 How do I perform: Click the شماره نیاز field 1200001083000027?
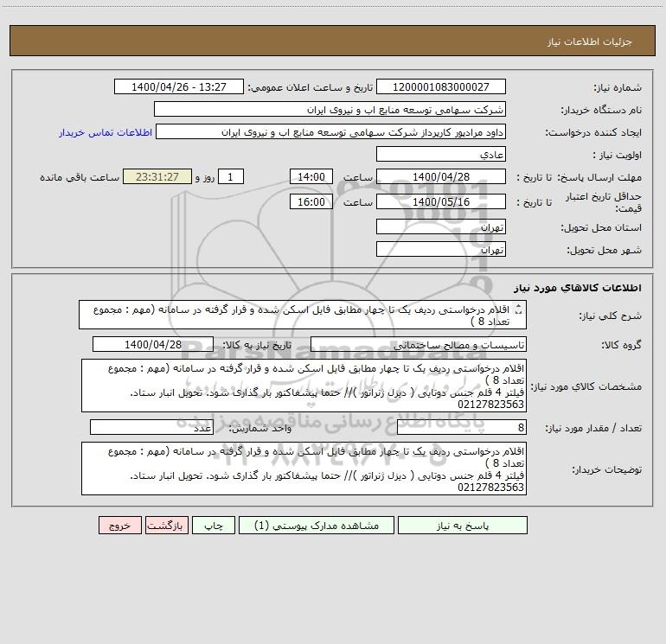(441, 86)
